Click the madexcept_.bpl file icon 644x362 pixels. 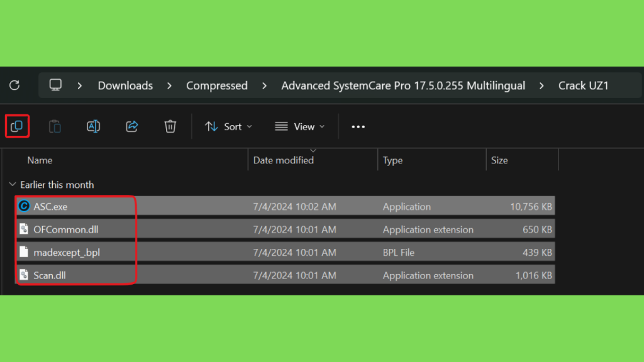click(24, 252)
